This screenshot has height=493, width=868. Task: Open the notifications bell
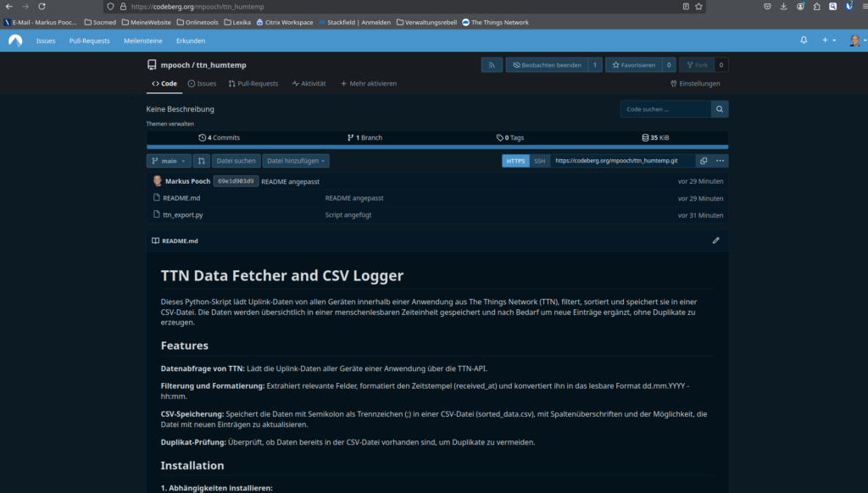point(804,41)
